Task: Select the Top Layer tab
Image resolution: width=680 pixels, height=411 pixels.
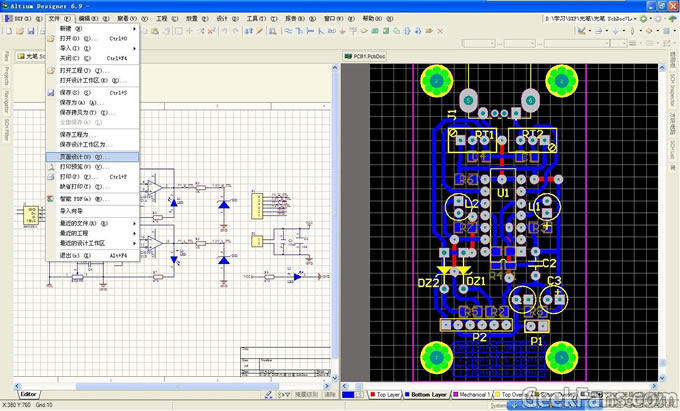Action: pos(386,395)
